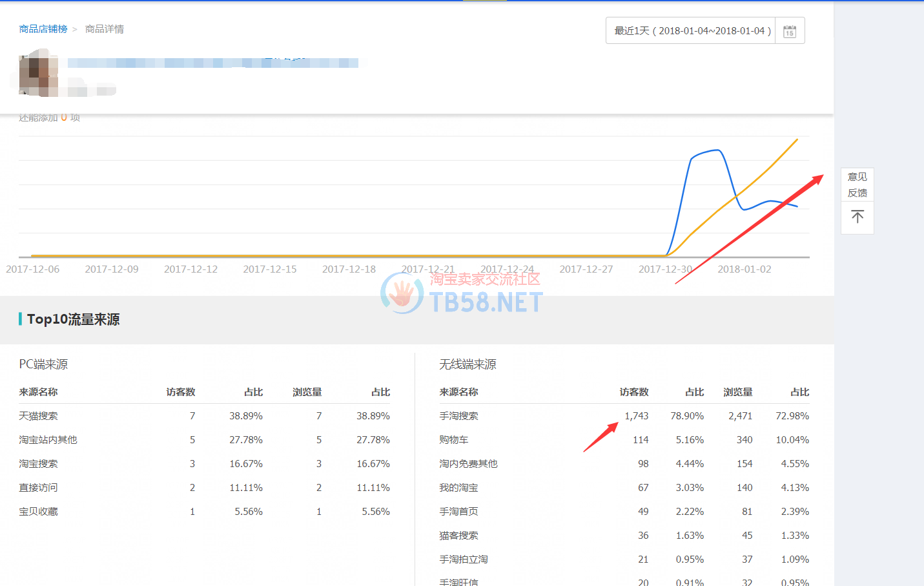Click the 商品详情 breadcrumb text
924x586 pixels.
tap(104, 29)
